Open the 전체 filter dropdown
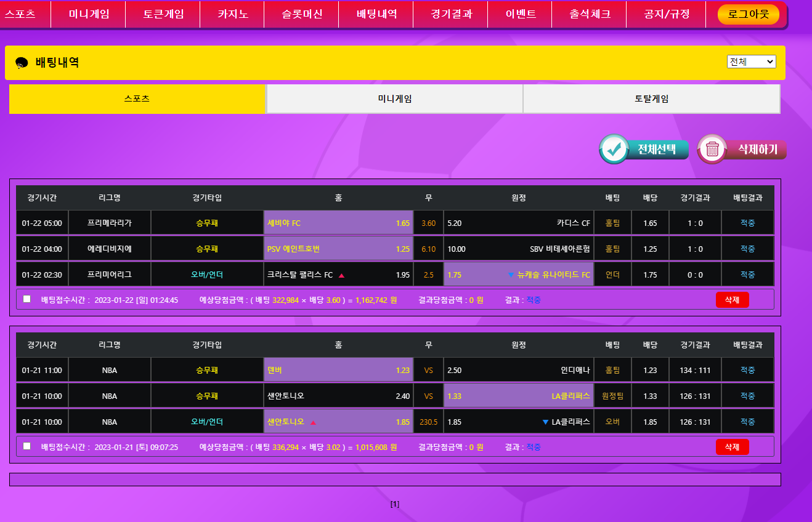812x522 pixels. (x=751, y=62)
